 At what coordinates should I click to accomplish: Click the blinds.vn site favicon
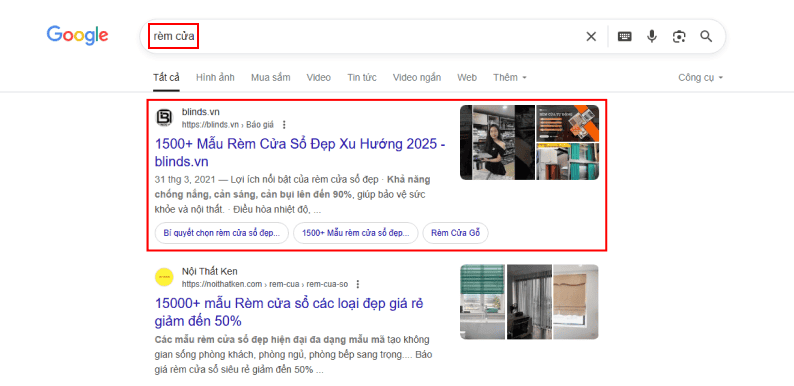(164, 118)
